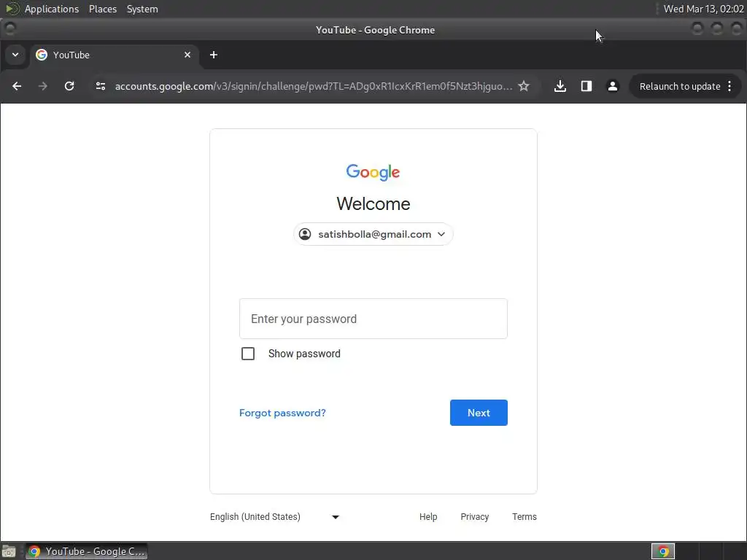
Task: Open the Chrome downloads icon
Action: coord(560,86)
